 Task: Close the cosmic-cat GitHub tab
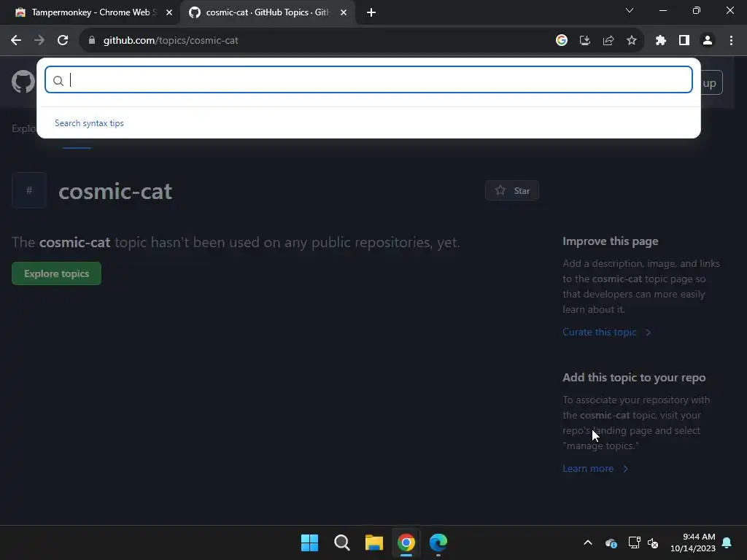344,12
